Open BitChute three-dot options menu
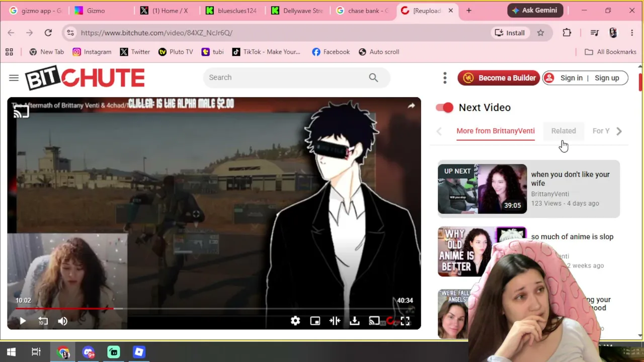 [445, 78]
